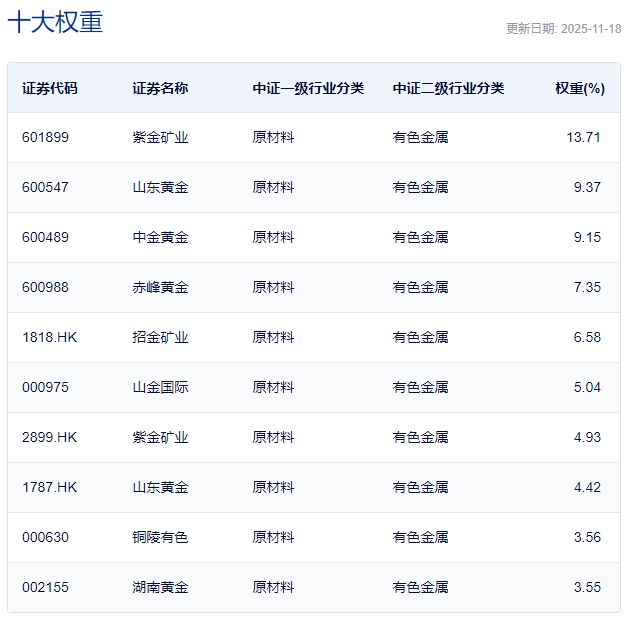The width and height of the screenshot is (625, 617).
Task: Click the 山金国际 security name
Action: (160, 387)
